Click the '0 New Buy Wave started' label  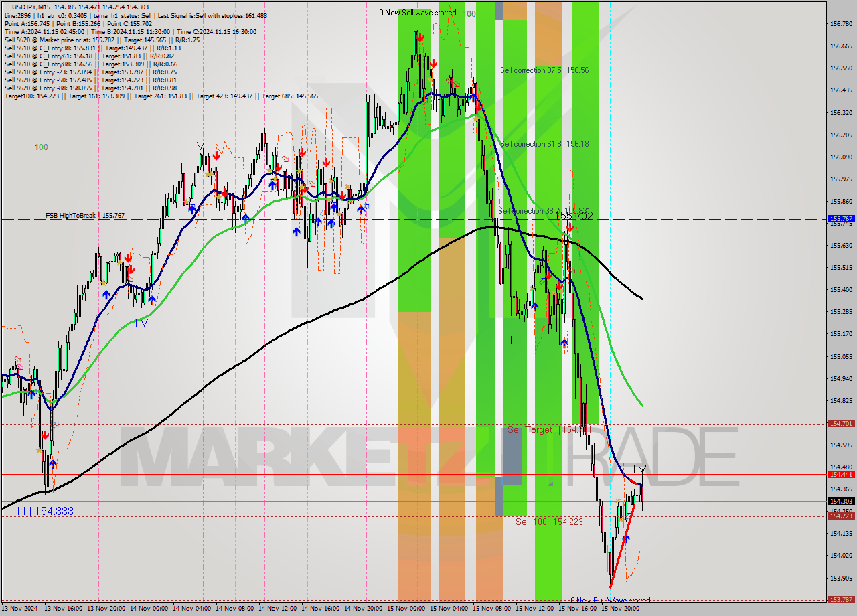[x=610, y=601]
